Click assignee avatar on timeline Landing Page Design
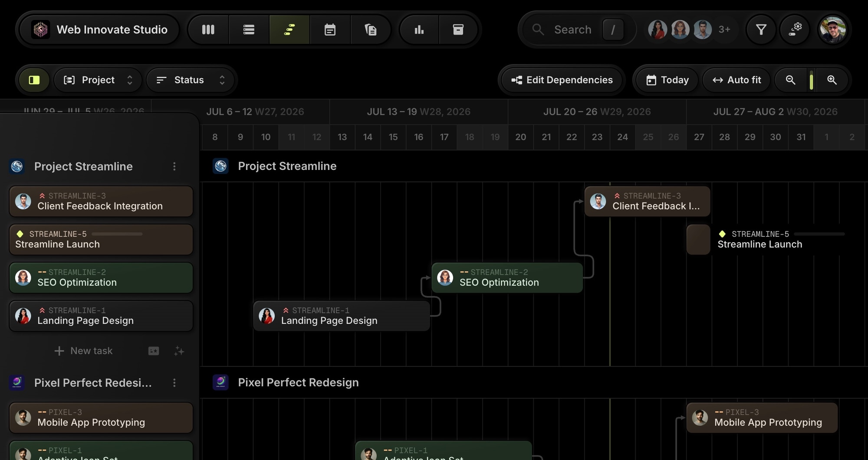This screenshot has width=868, height=460. [x=266, y=316]
